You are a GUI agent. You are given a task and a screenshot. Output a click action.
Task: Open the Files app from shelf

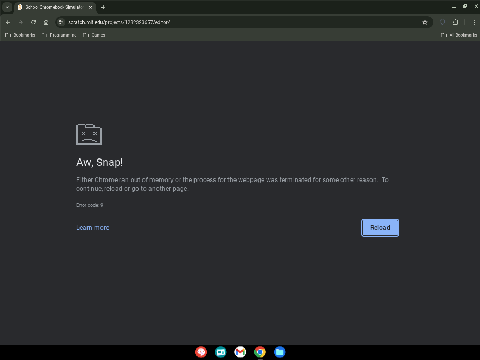click(x=279, y=352)
